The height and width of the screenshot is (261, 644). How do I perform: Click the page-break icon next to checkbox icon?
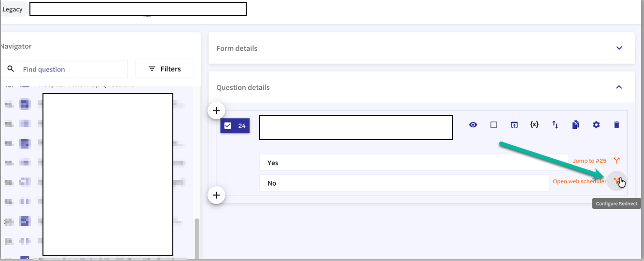coord(514,125)
